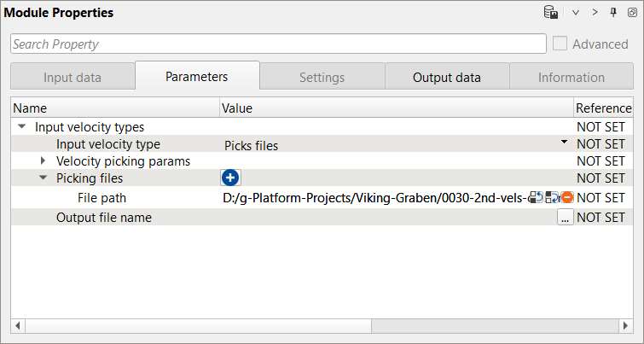The image size is (644, 344).
Task: Click the second file reload icon in File path row
Action: [x=552, y=197]
